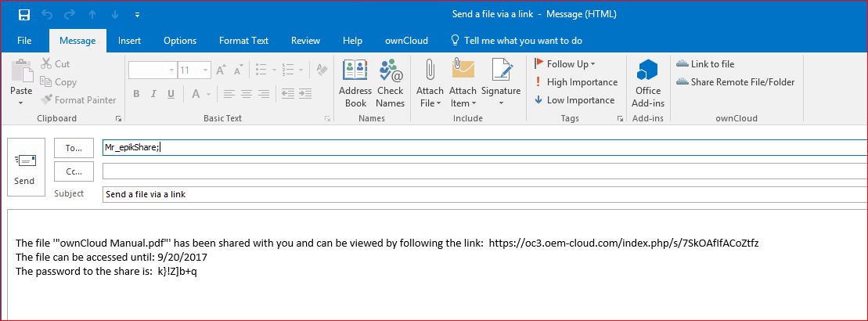868x321 pixels.
Task: Align text left
Action: click(229, 94)
